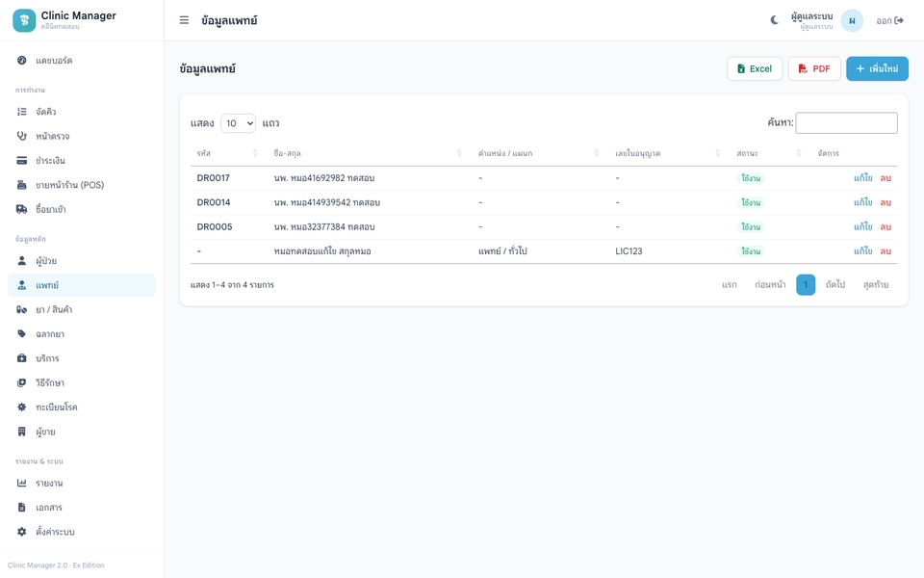Click the ตั้งค่าระบบ gear icon
Viewport: 924px width, 578px height.
point(22,532)
